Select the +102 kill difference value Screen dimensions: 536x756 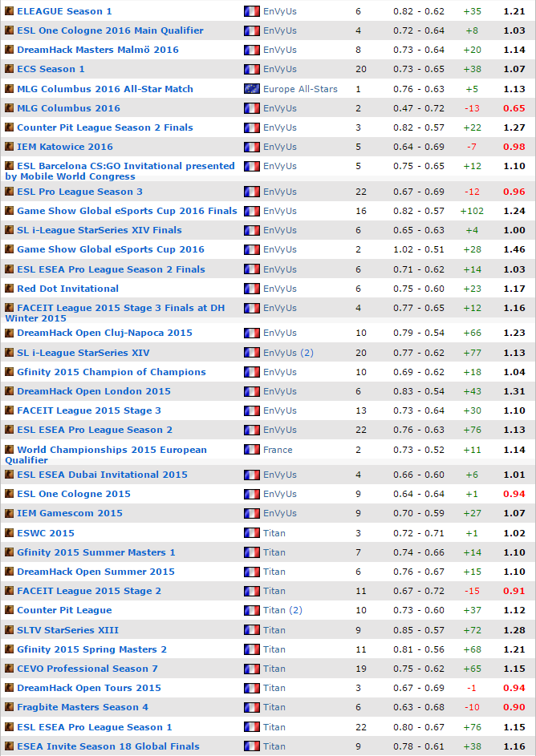click(472, 211)
